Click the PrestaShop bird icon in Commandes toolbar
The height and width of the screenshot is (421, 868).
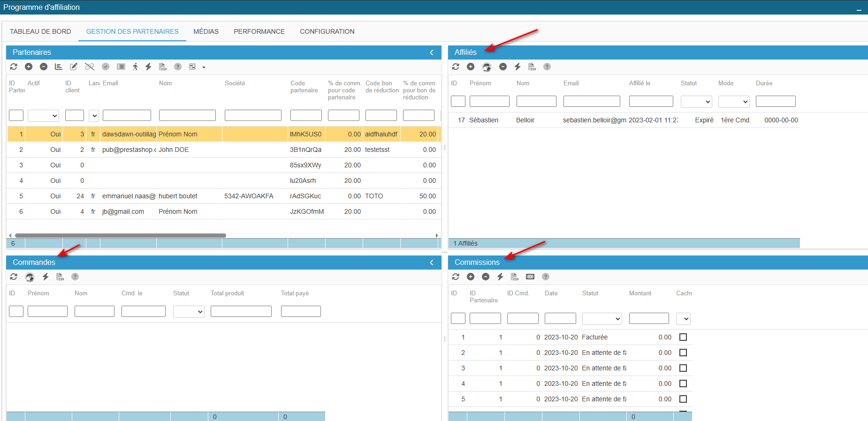[x=30, y=277]
